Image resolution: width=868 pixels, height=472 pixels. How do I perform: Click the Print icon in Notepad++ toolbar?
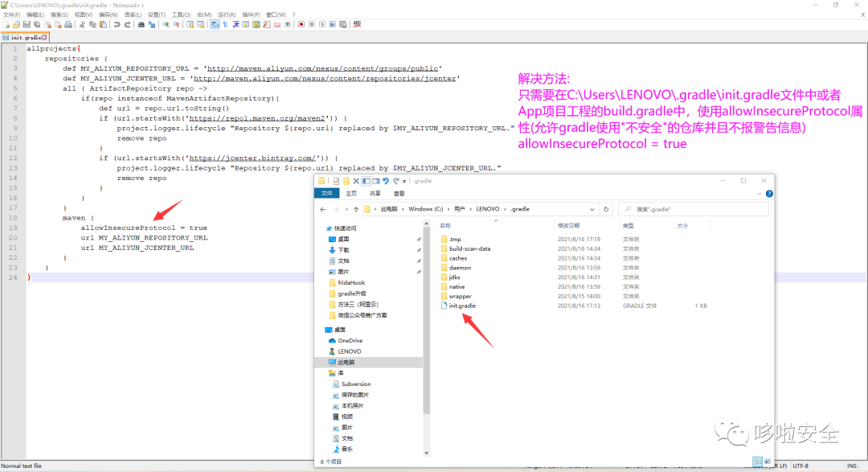[68, 24]
